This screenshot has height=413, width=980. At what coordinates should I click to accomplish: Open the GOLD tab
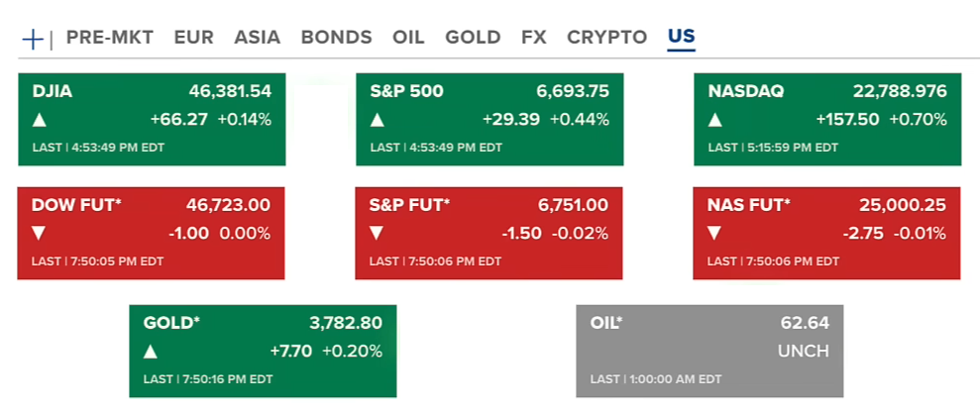473,38
